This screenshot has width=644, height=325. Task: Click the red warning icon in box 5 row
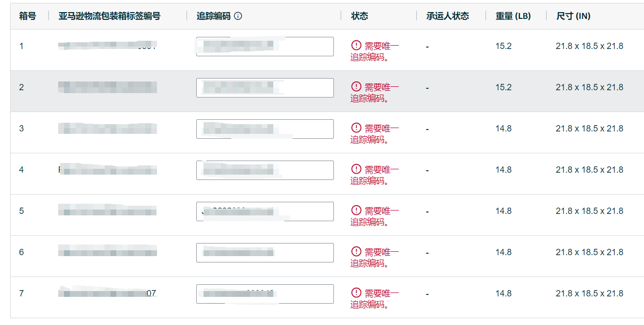point(356,210)
